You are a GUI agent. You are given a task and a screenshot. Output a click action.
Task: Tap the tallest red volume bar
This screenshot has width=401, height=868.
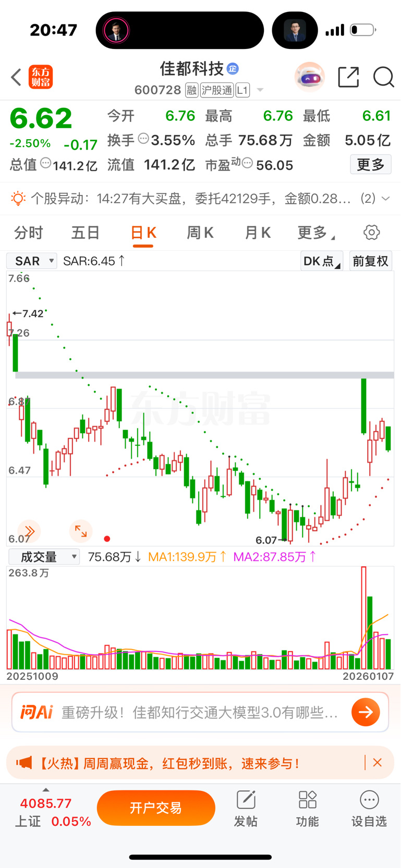point(364,618)
